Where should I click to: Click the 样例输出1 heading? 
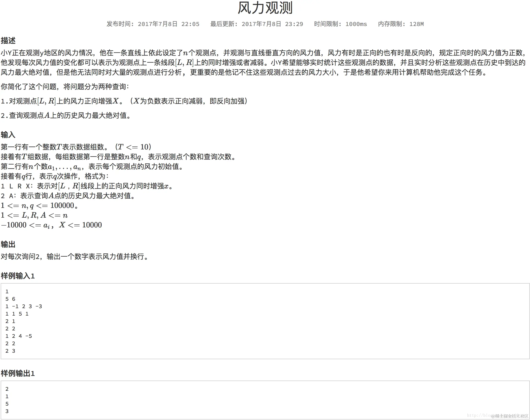coord(18,373)
